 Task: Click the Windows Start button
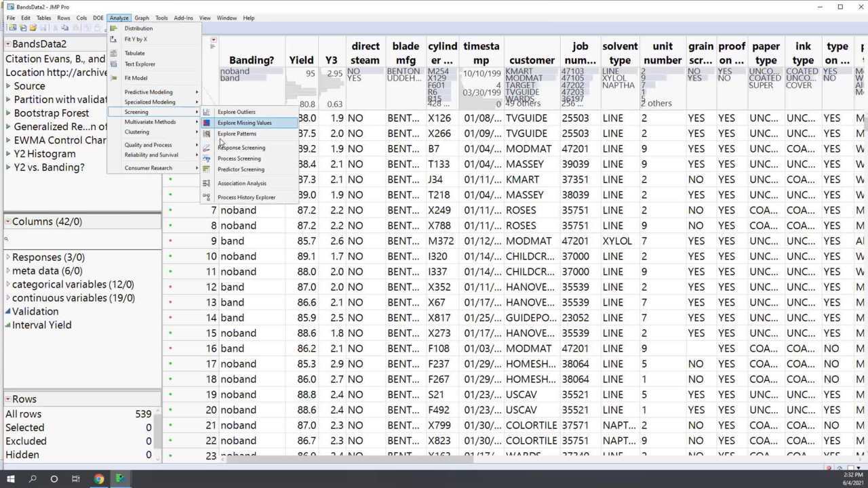point(11,479)
